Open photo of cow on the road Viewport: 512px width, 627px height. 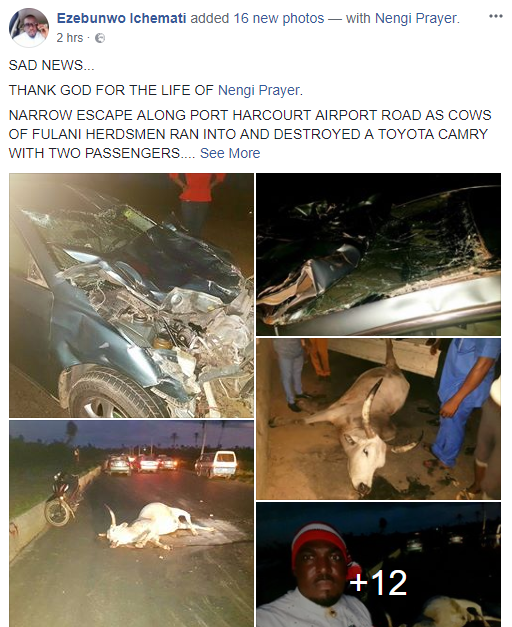point(132,523)
